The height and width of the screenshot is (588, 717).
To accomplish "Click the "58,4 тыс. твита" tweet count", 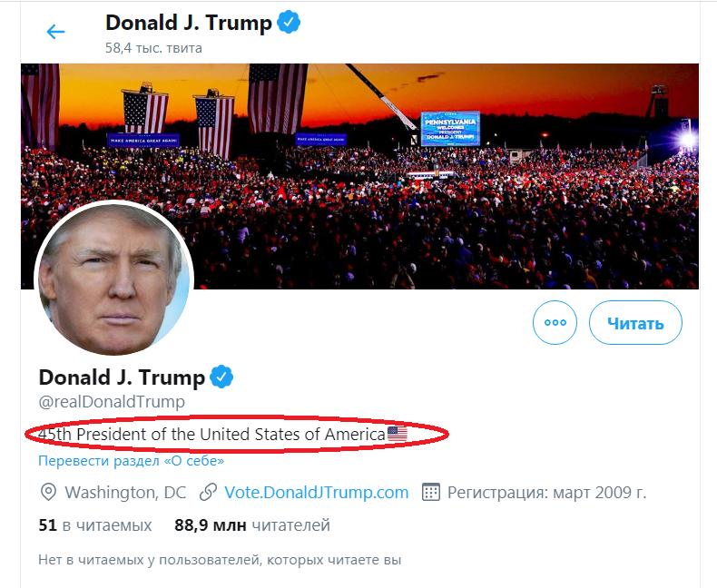I will coord(153,47).
